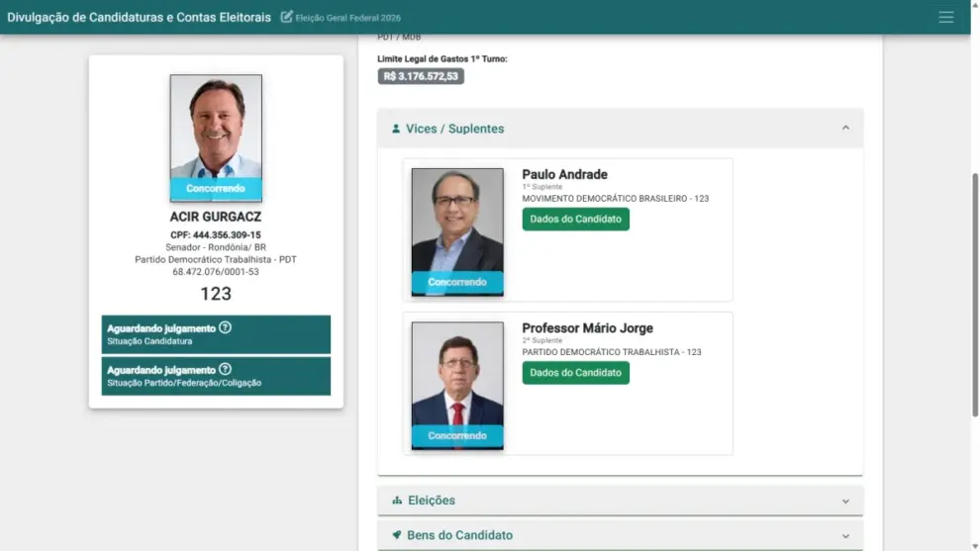
Task: Collapse the Vices / Suplentes section chevron
Action: click(845, 128)
